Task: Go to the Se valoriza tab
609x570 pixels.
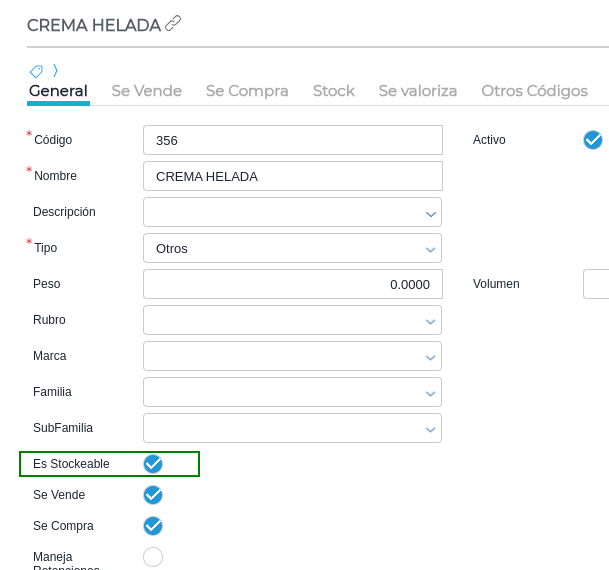Action: (417, 91)
